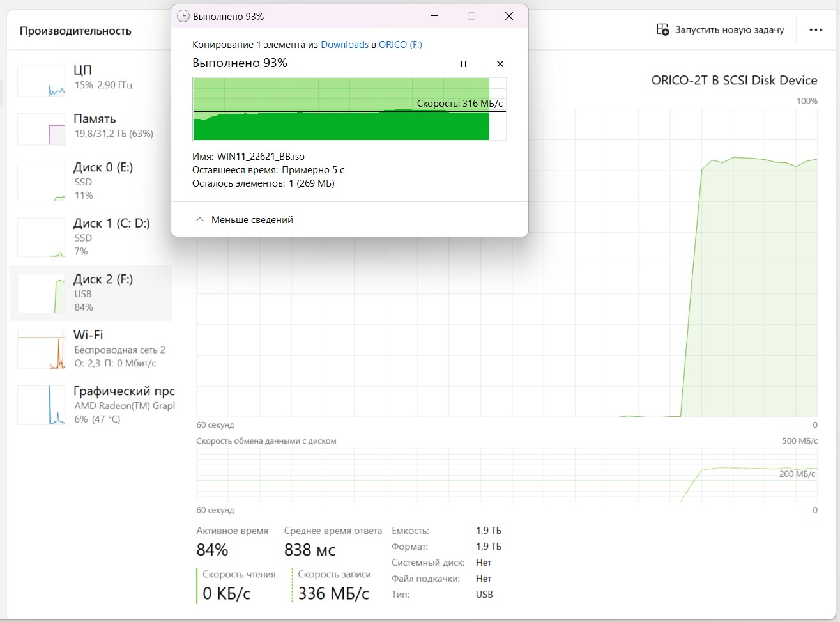Pause the file copy operation

pyautogui.click(x=463, y=64)
